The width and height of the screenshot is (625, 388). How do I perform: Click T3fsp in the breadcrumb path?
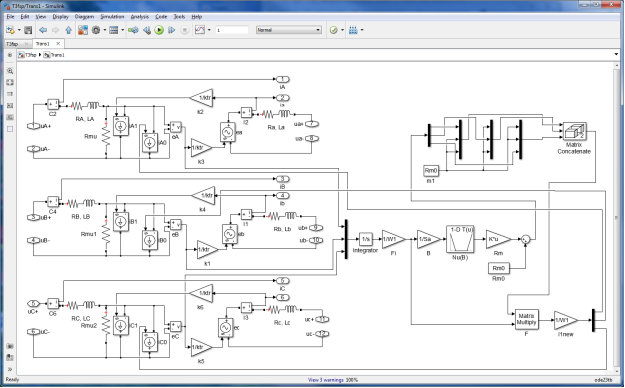30,55
